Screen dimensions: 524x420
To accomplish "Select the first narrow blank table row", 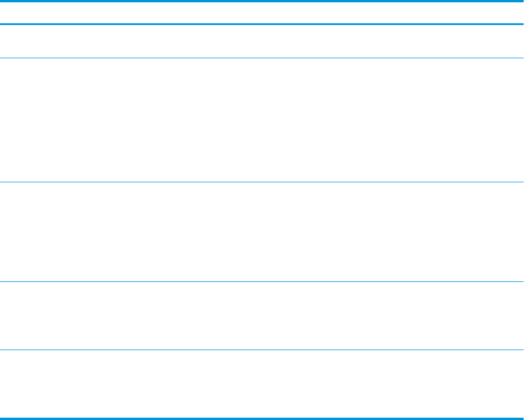I will [262, 41].
